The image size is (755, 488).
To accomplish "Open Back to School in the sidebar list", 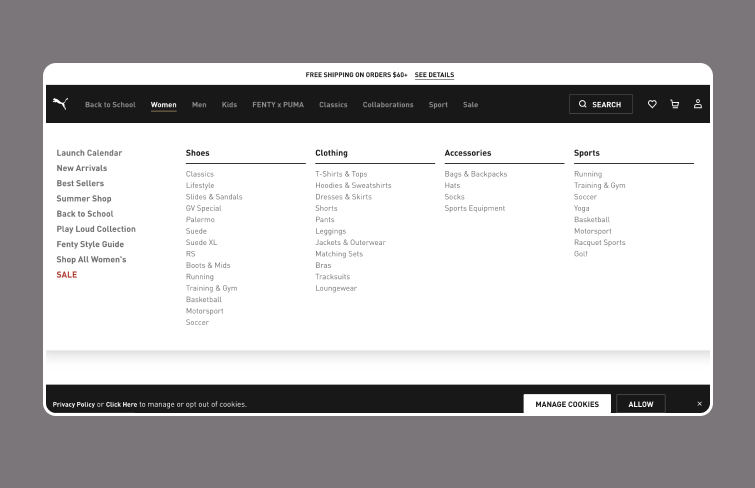I will pos(85,214).
